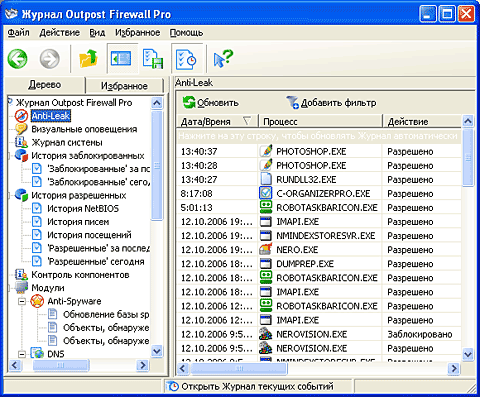Click the DUMPREP.EXE process row
480x397 pixels.
[319, 264]
